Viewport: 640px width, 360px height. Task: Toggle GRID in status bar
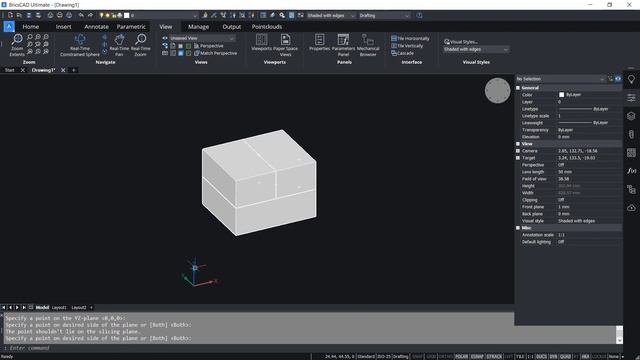(x=431, y=356)
